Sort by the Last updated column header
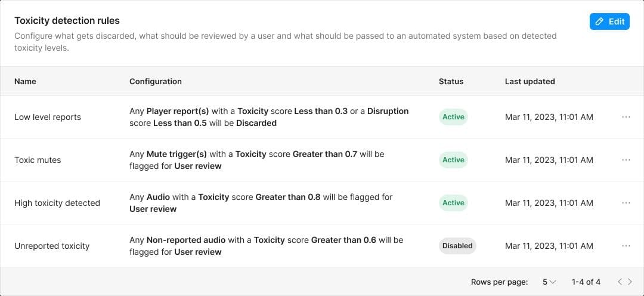This screenshot has height=296, width=644. point(530,81)
